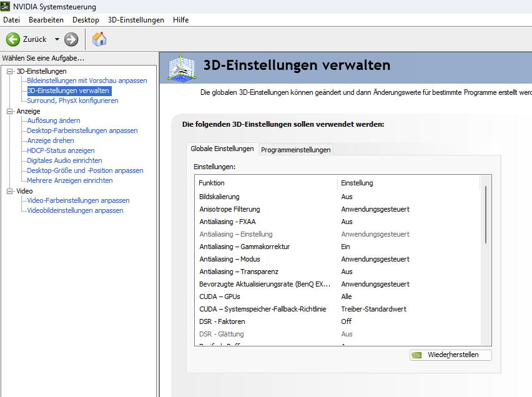This screenshot has height=397, width=532.
Task: Switch to the Programmeinstellungen tab
Action: (296, 150)
